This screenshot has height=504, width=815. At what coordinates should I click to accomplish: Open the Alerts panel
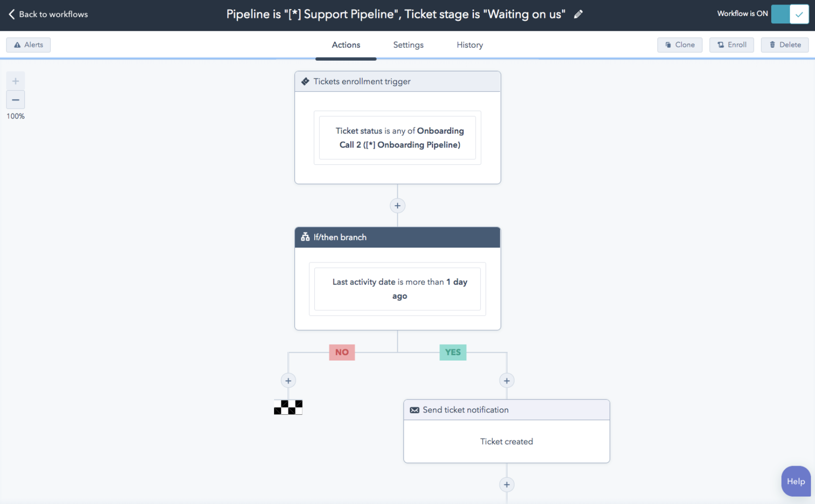pos(28,45)
